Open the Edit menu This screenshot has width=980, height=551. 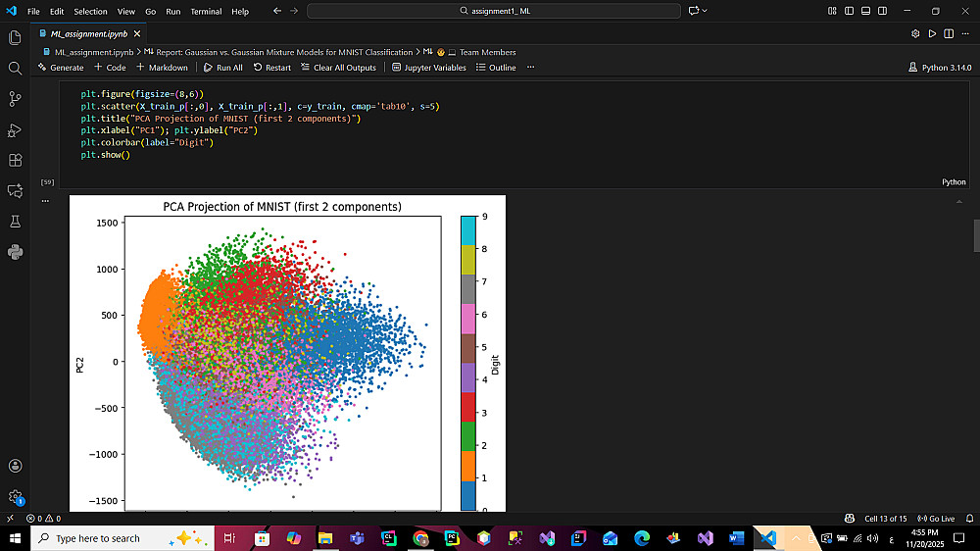(x=57, y=11)
